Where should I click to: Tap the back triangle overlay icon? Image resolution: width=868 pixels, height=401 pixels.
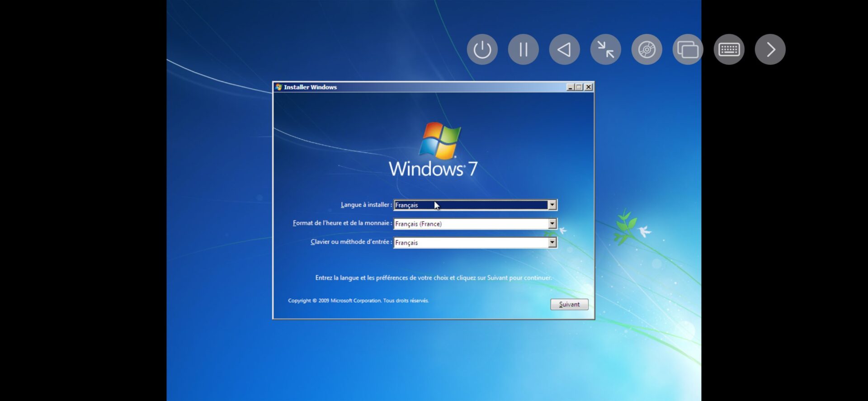click(x=564, y=49)
